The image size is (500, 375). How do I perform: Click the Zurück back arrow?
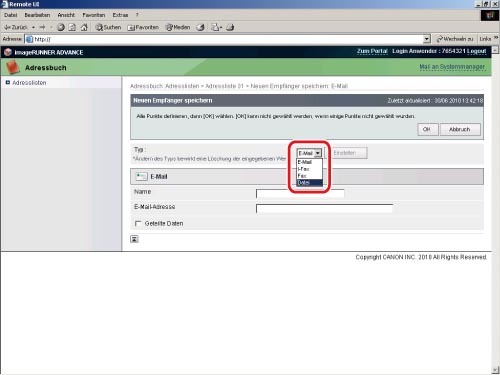[15, 27]
